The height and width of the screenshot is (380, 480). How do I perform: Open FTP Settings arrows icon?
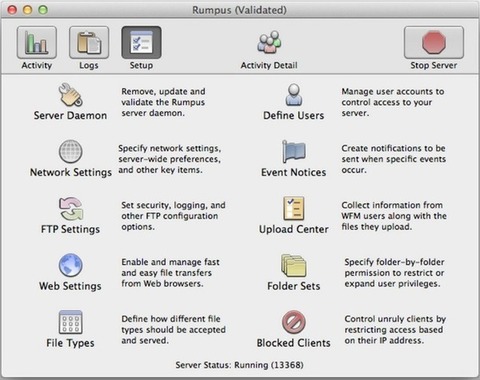[71, 208]
